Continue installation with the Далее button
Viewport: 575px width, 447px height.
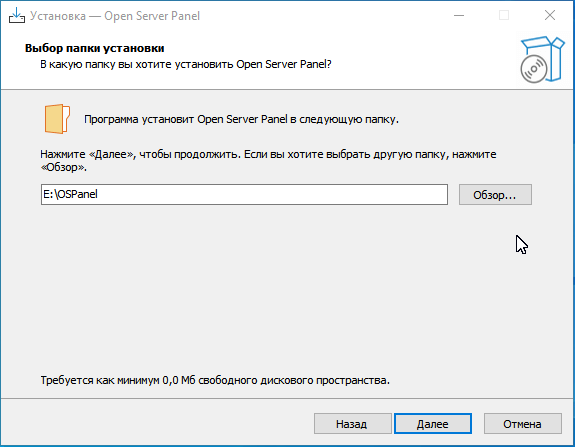point(433,424)
